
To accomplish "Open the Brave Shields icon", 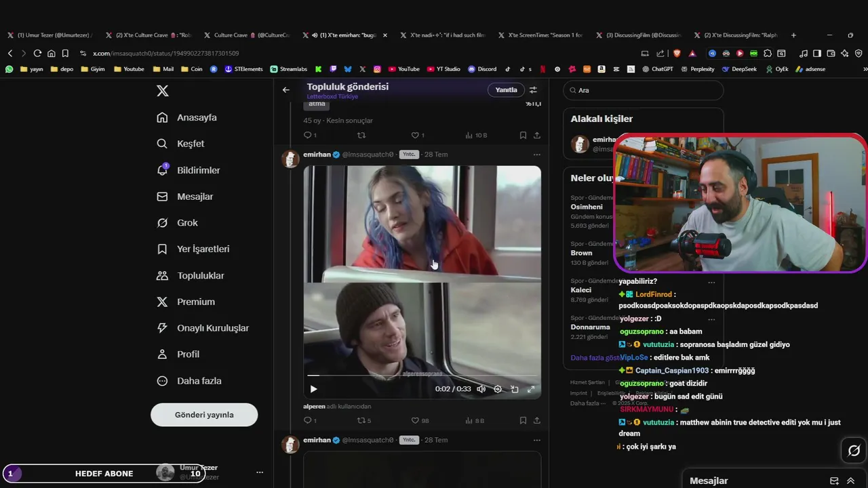I will click(x=677, y=53).
